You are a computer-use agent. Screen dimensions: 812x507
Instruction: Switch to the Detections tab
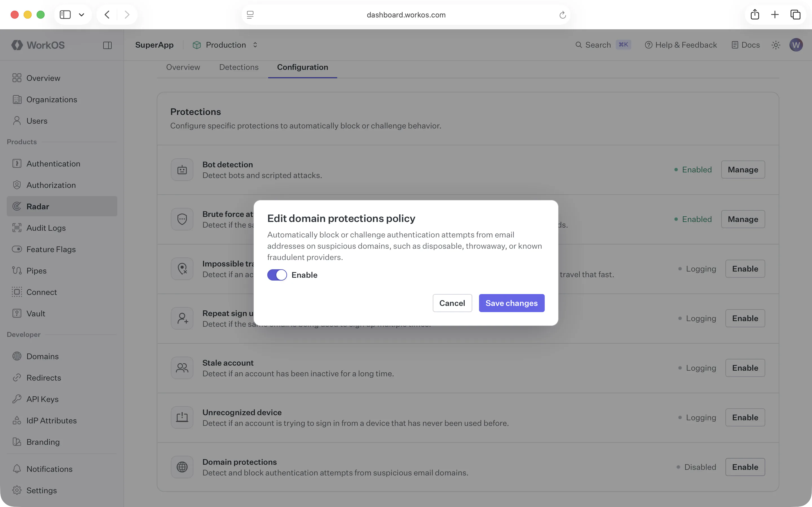tap(239, 67)
